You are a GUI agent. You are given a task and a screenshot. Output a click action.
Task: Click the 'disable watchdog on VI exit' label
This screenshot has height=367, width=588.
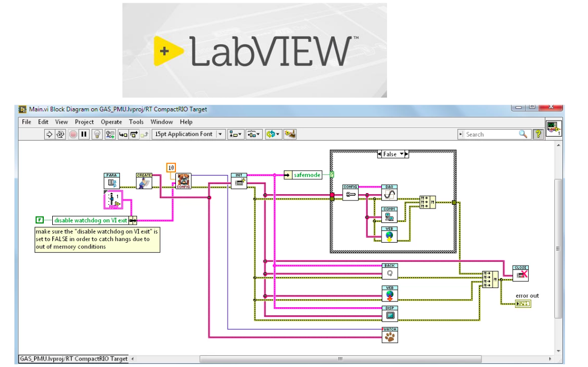point(91,220)
